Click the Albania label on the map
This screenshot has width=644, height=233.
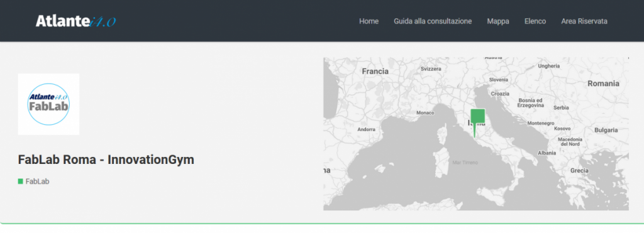pyautogui.click(x=547, y=153)
